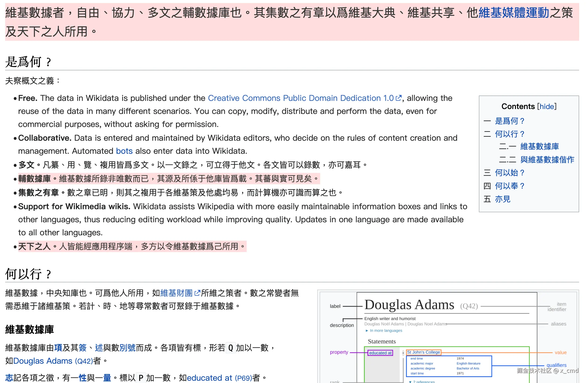Click the bold text 輔數據庫
Image resolution: width=588 pixels, height=383 pixels.
34,178
